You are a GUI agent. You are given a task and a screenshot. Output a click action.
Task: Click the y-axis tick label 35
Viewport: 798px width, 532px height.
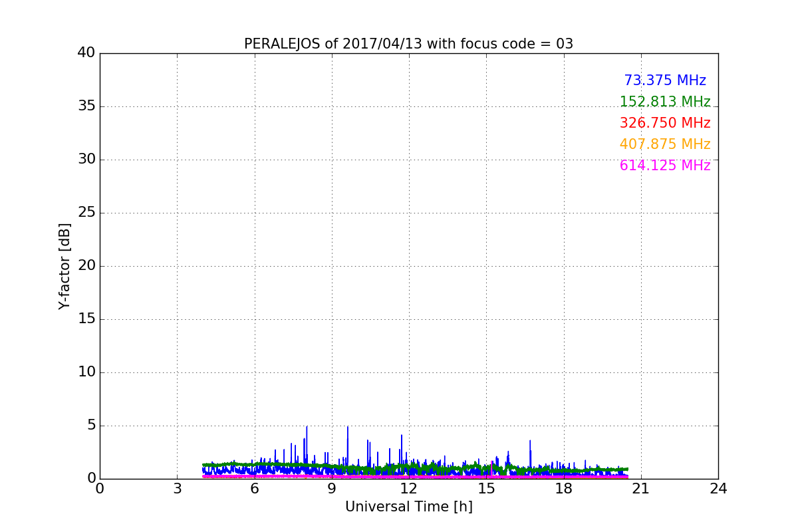click(x=86, y=106)
